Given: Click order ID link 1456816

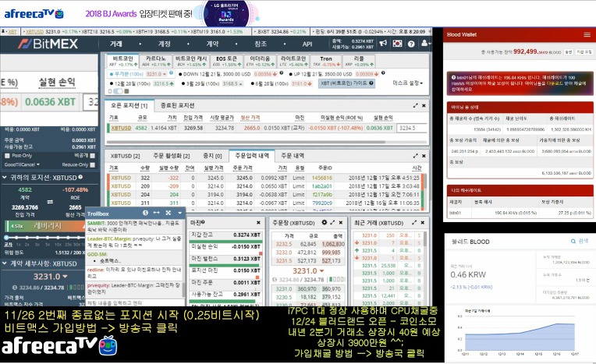Looking at the screenshot, I should [322, 178].
